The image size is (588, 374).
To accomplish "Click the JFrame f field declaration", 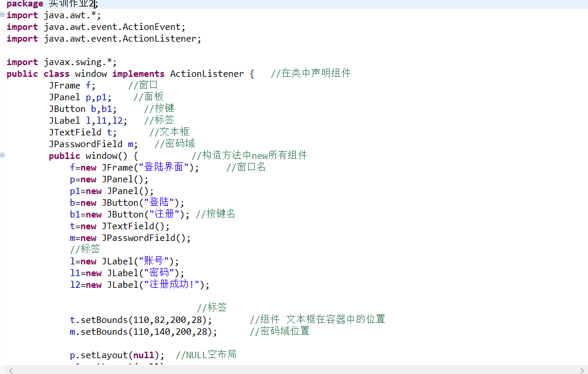I will click(x=72, y=86).
